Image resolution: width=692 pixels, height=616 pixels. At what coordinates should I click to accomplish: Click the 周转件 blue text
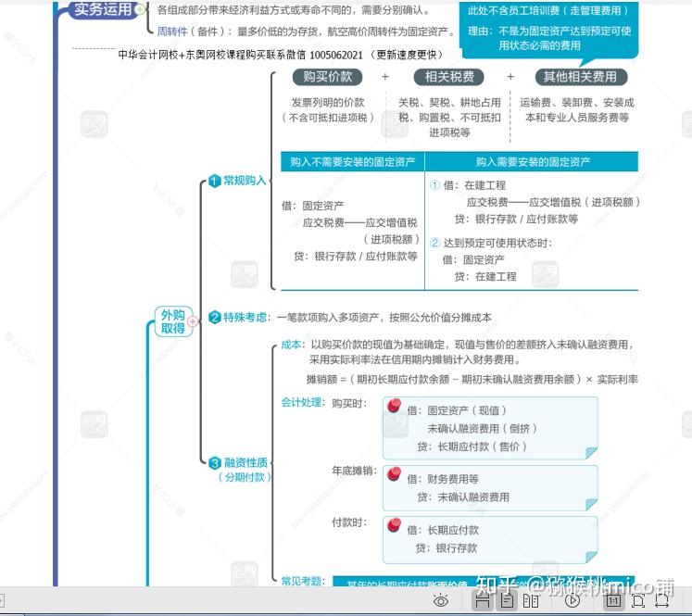(x=172, y=31)
